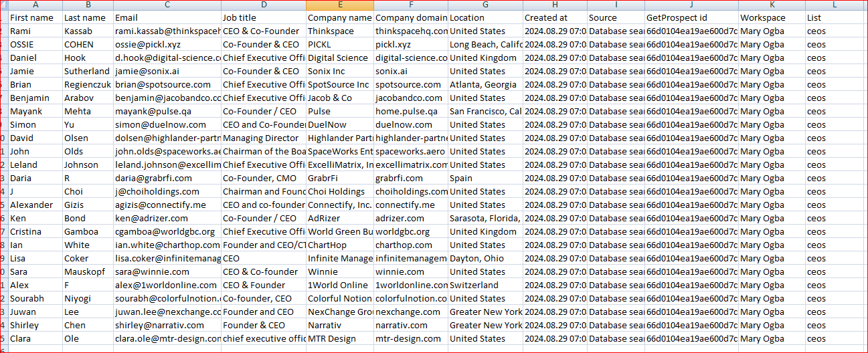This screenshot has height=353, width=868.
Task: Select column E header
Action: [340, 5]
